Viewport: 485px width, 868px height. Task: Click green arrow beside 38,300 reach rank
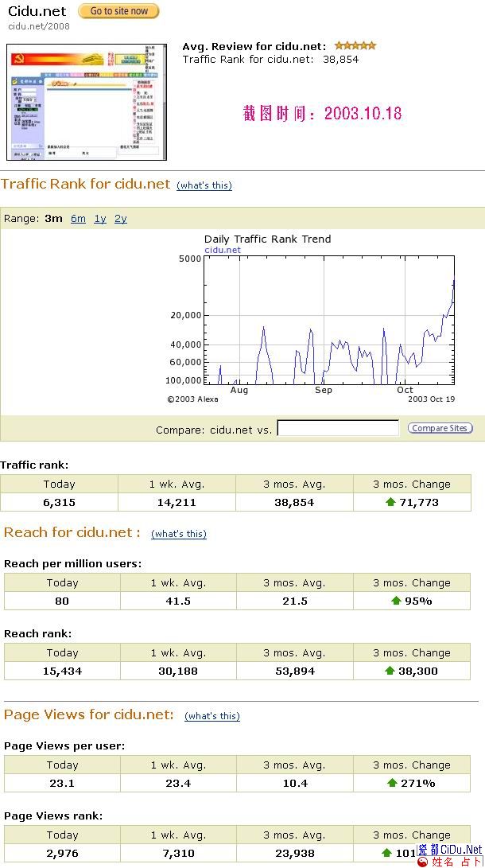(x=390, y=671)
